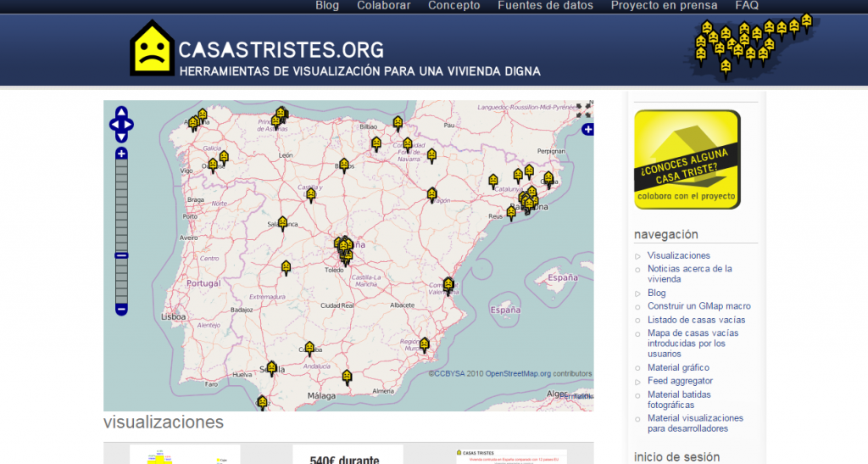Open Construir un GMap macro link

click(699, 305)
